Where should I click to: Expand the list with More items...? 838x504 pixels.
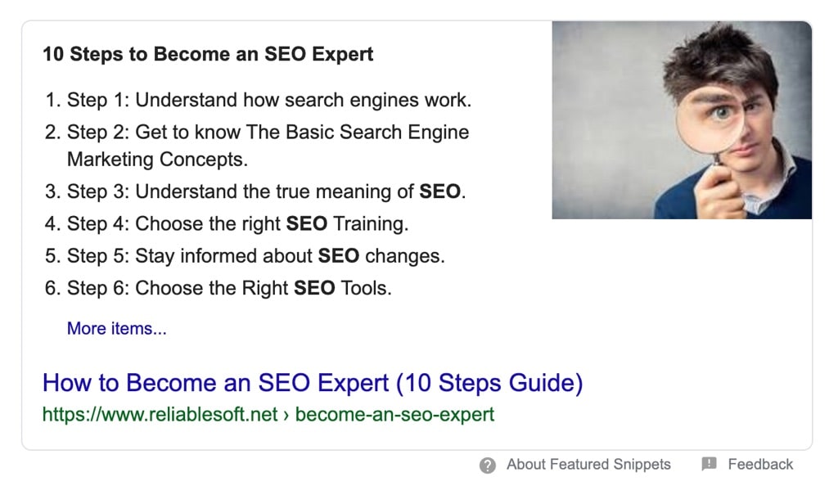[116, 328]
